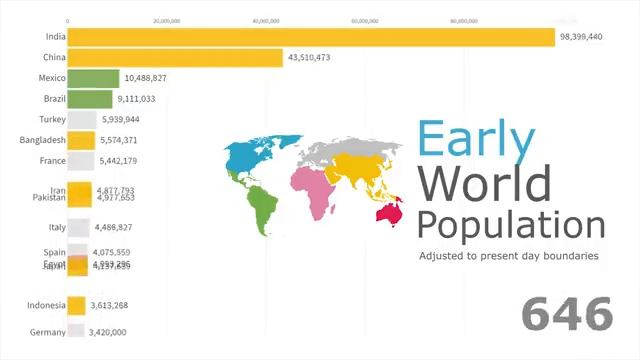Image resolution: width=640 pixels, height=360 pixels.
Task: Select the green Brazil bar
Action: pyautogui.click(x=90, y=99)
